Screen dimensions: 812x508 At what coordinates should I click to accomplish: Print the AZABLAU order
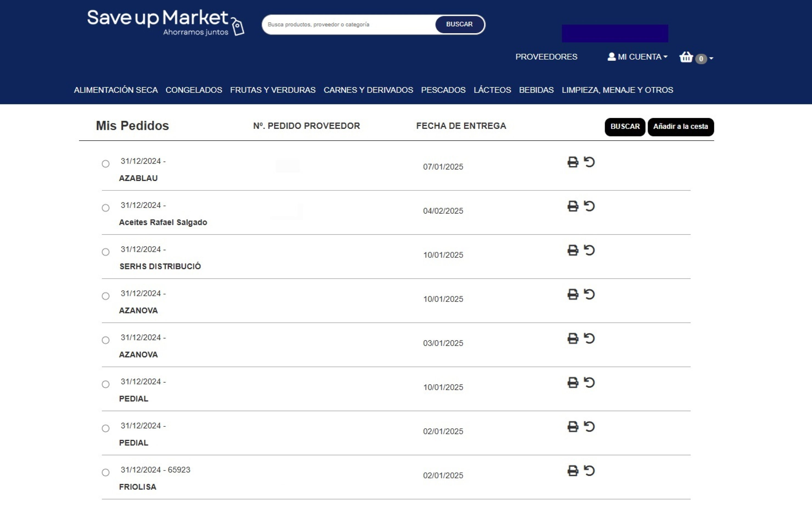click(x=573, y=162)
